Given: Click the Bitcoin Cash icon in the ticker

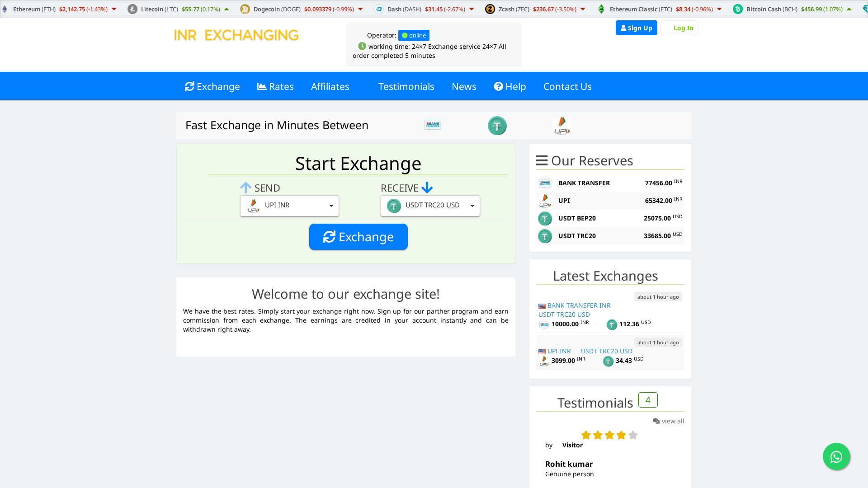Looking at the screenshot, I should pos(738,9).
